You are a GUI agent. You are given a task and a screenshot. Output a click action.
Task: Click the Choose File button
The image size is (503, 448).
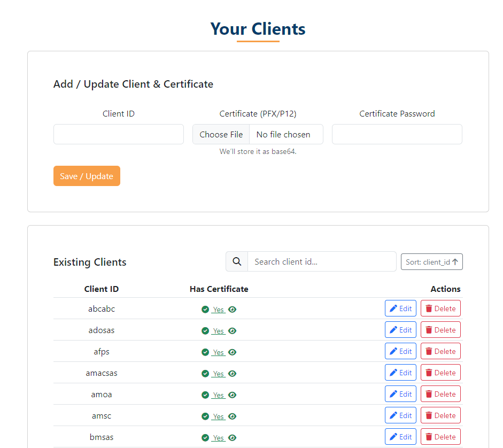(x=221, y=134)
